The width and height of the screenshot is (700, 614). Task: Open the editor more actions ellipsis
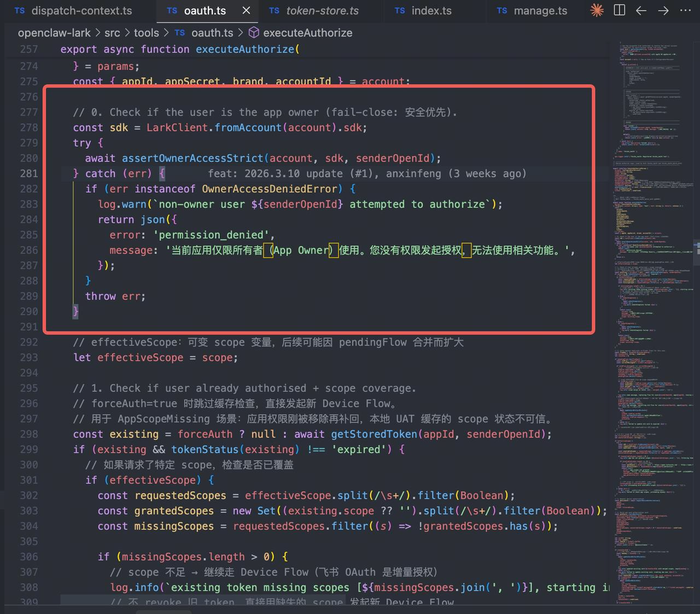[x=685, y=10]
